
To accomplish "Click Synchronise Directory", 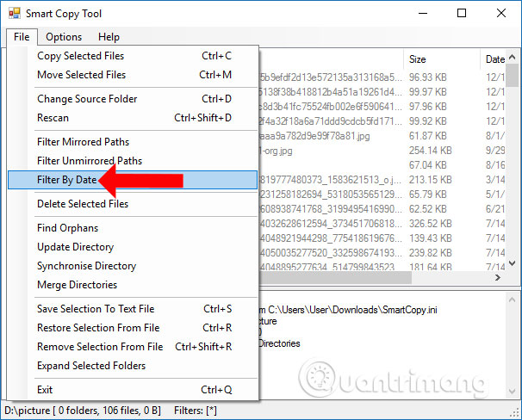I will coord(86,266).
